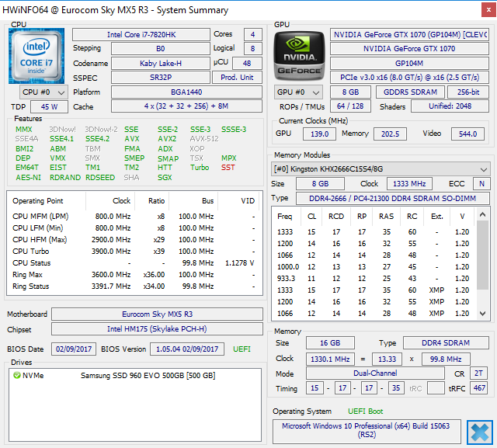Viewport: 497px width, 448px height.
Task: Click the blue X close icon at bottom right
Action: point(480,432)
